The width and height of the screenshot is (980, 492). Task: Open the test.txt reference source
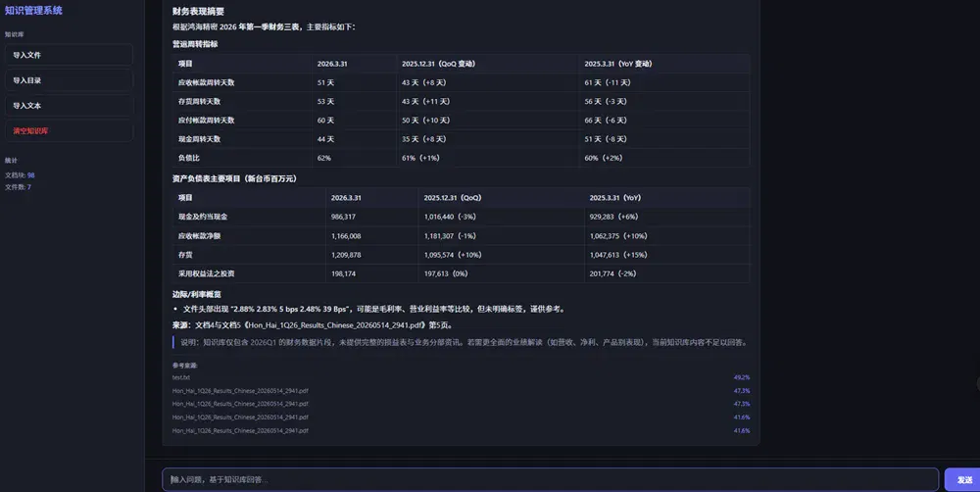click(x=181, y=377)
